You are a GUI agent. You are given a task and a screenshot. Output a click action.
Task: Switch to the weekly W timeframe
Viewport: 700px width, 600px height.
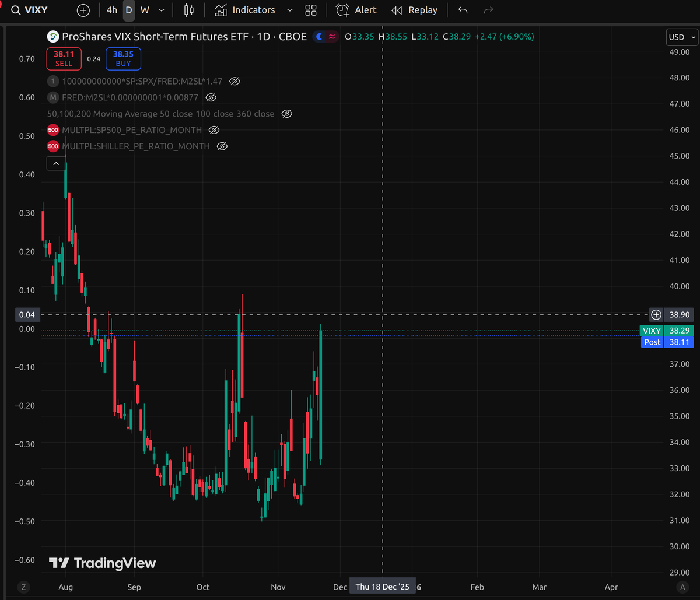(x=145, y=10)
